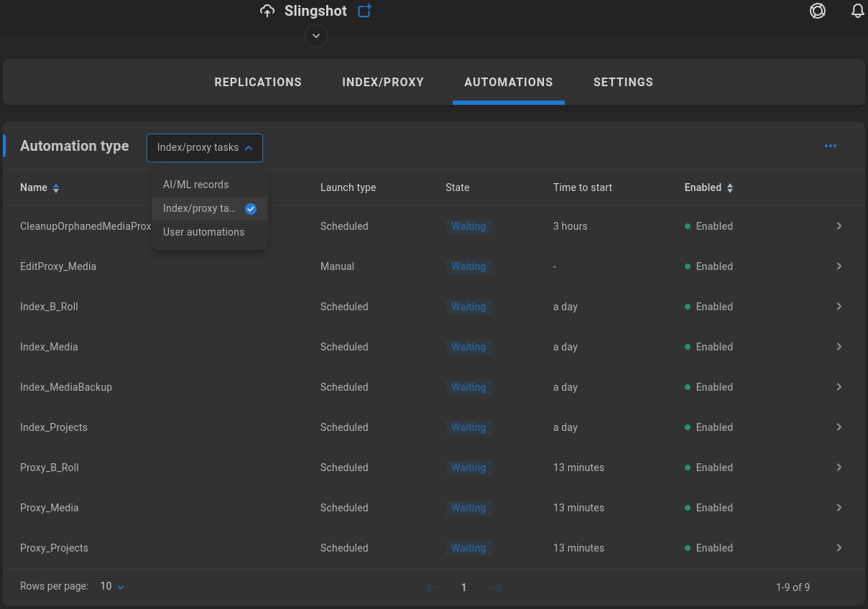868x609 pixels.
Task: Click Waiting badge for Proxy_Projects
Action: tap(468, 548)
